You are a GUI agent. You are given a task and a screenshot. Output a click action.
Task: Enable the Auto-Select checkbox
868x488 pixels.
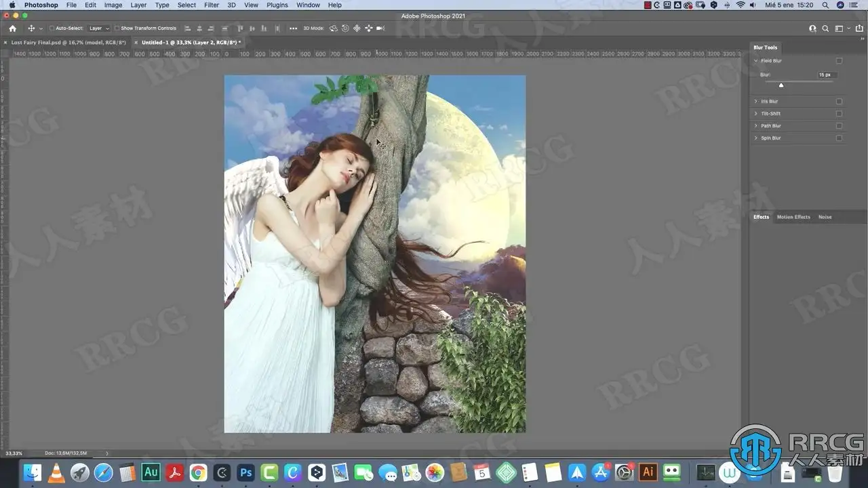(x=52, y=28)
